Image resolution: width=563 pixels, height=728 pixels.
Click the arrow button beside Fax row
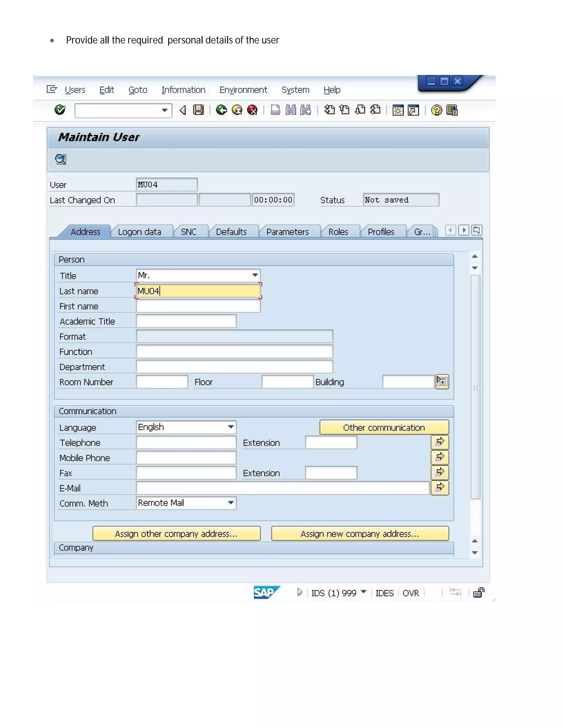(x=440, y=472)
